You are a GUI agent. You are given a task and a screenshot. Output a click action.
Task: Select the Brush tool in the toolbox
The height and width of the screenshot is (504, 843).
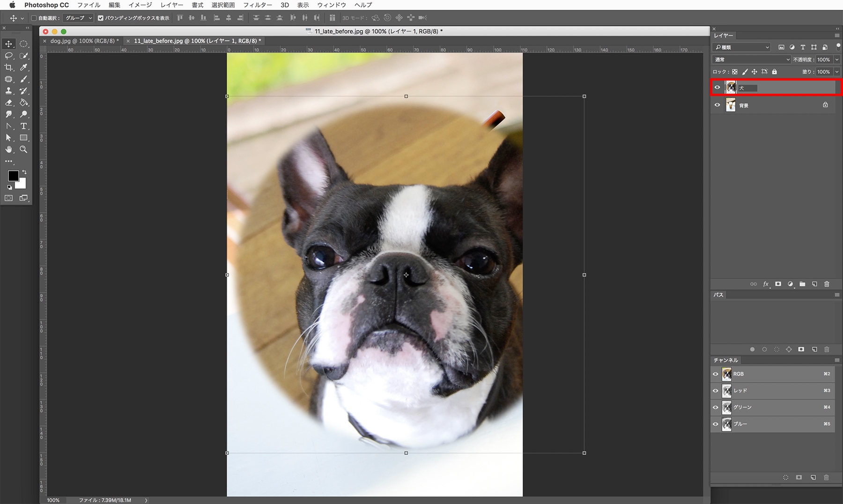pos(23,79)
